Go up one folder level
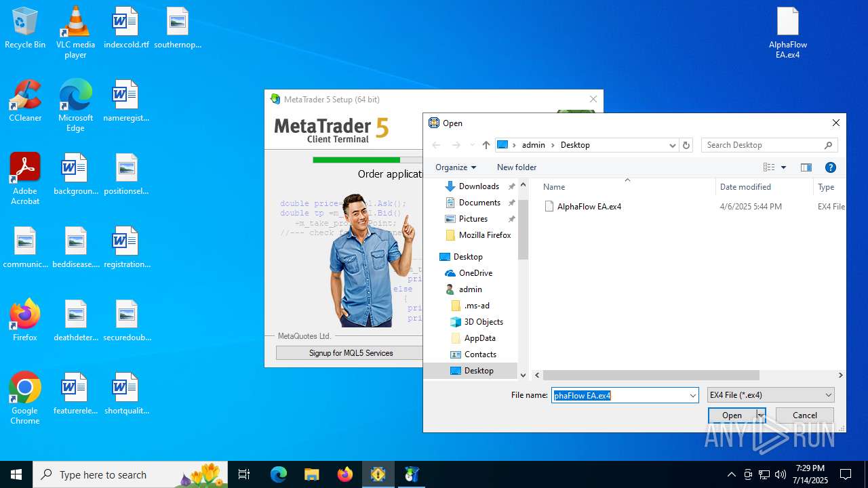Screen dimensions: 868x488 click(x=486, y=145)
